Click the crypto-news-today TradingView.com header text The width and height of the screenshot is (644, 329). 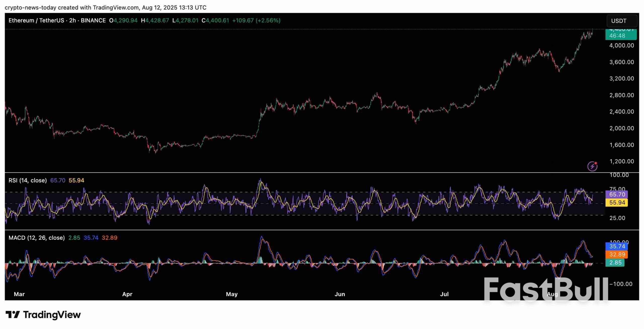click(x=105, y=8)
